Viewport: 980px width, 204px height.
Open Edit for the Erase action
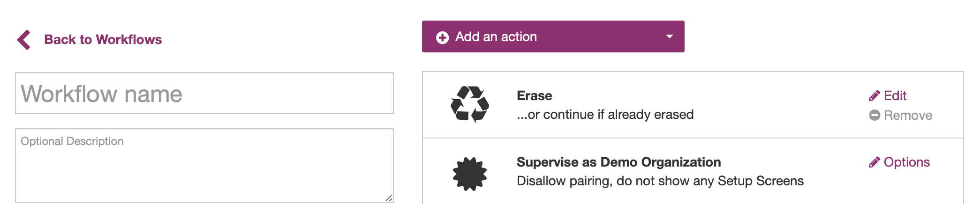[895, 96]
